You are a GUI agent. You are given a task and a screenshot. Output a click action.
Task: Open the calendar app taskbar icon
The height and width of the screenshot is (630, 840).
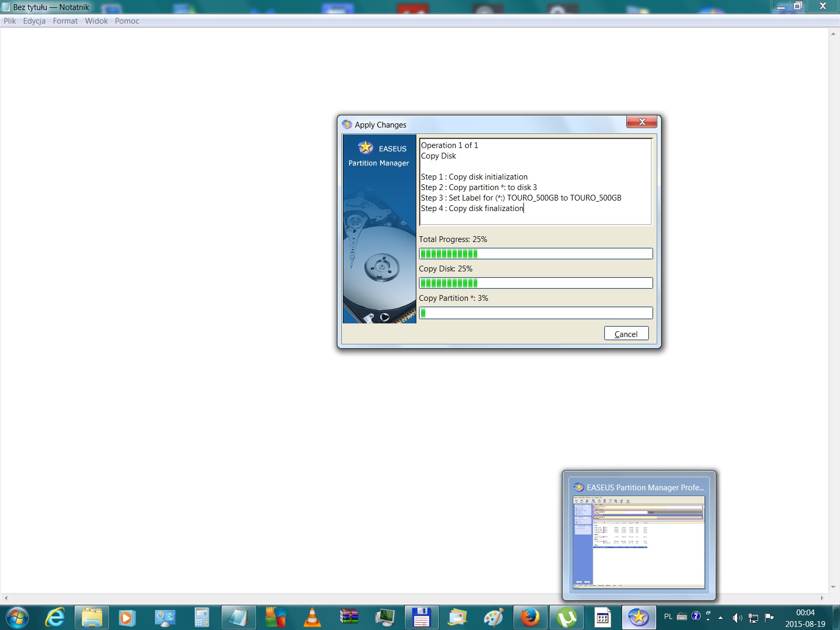pos(603,617)
